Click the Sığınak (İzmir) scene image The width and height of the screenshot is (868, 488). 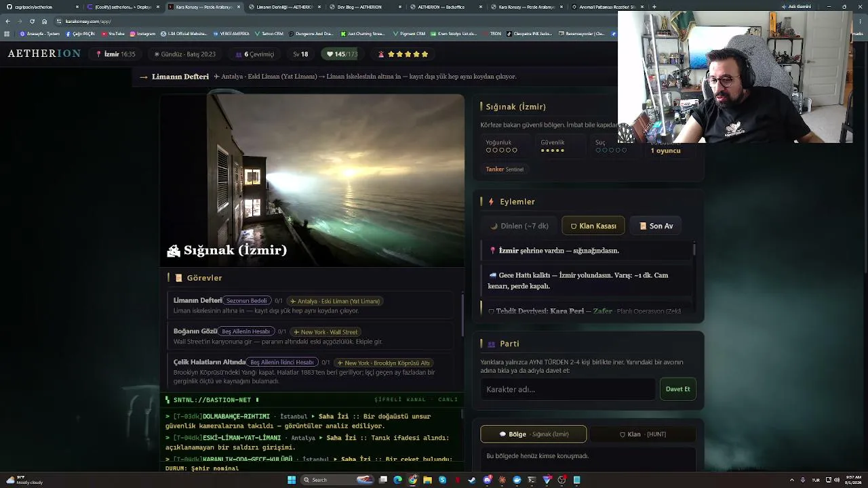click(x=313, y=180)
